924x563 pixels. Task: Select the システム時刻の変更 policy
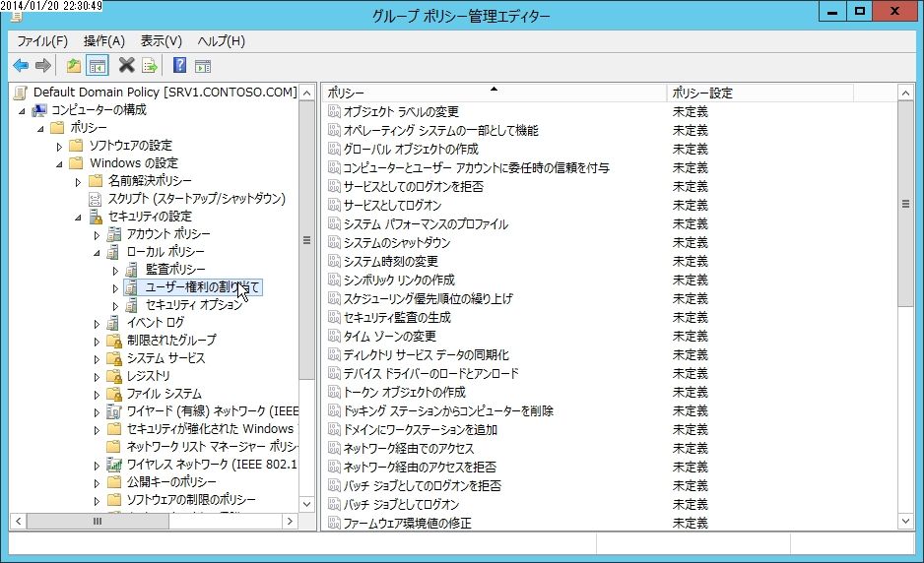coord(391,261)
